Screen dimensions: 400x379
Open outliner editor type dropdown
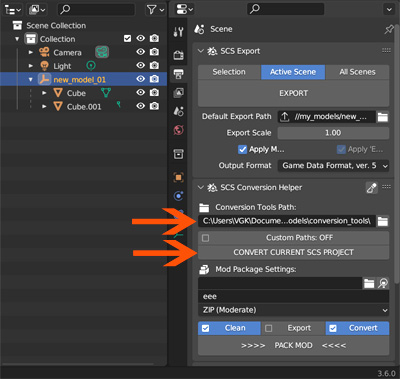13,10
